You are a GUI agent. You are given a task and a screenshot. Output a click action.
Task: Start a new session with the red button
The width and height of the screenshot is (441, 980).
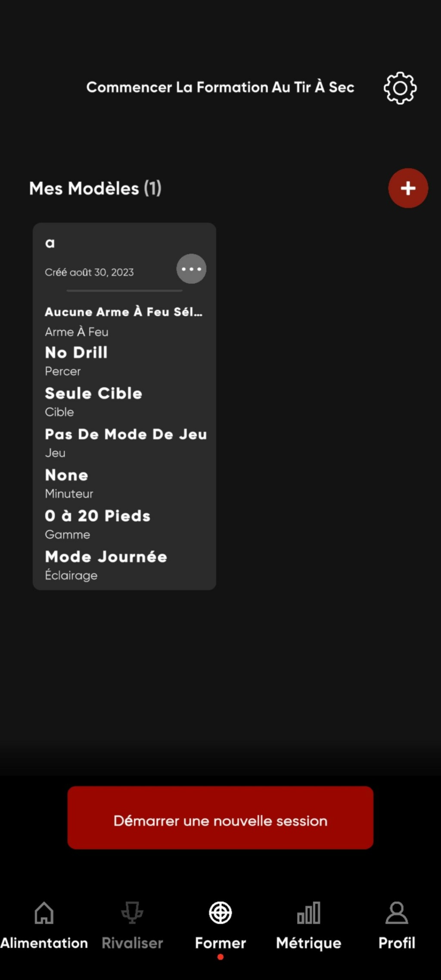tap(220, 818)
